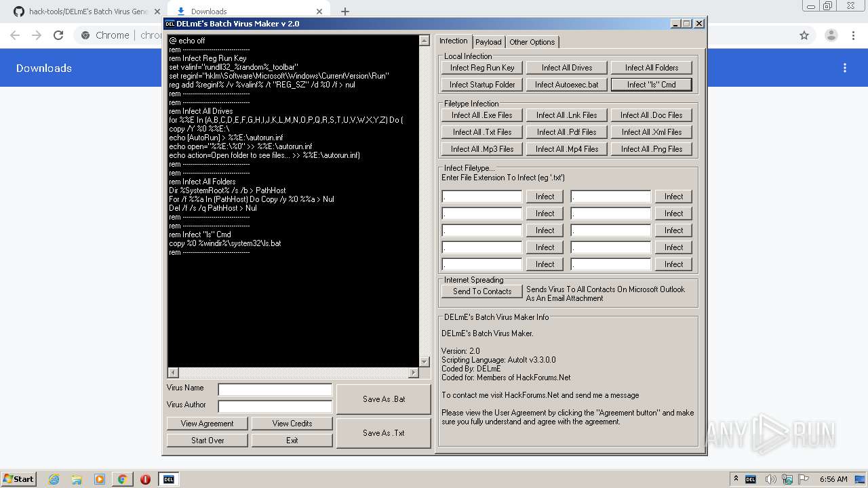The width and height of the screenshot is (868, 488).
Task: Click Infect All .Png Files button
Action: click(x=652, y=149)
